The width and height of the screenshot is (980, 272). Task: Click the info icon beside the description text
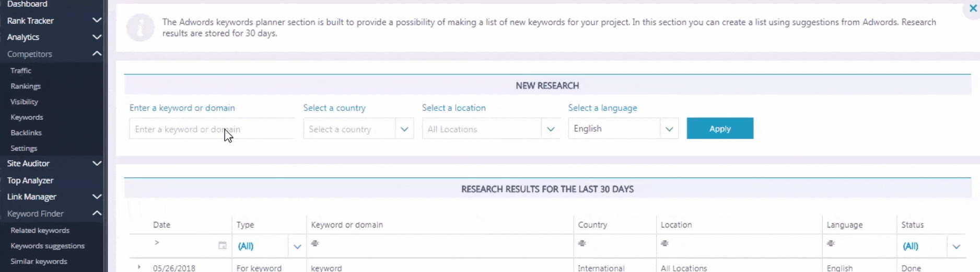140,28
